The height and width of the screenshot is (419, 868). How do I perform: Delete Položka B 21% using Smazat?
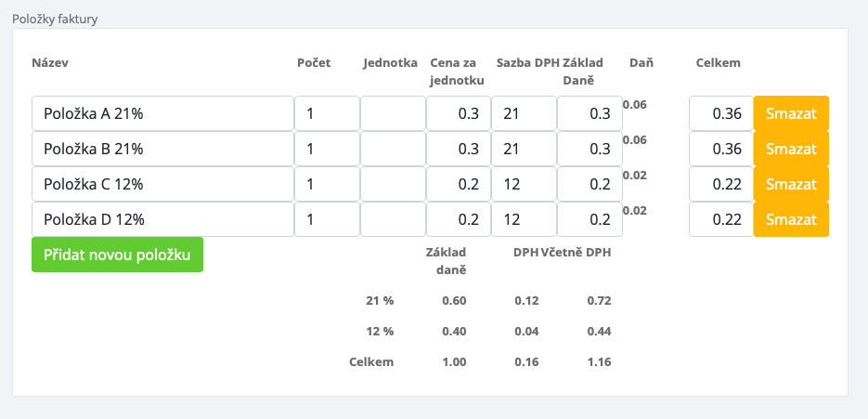[791, 149]
